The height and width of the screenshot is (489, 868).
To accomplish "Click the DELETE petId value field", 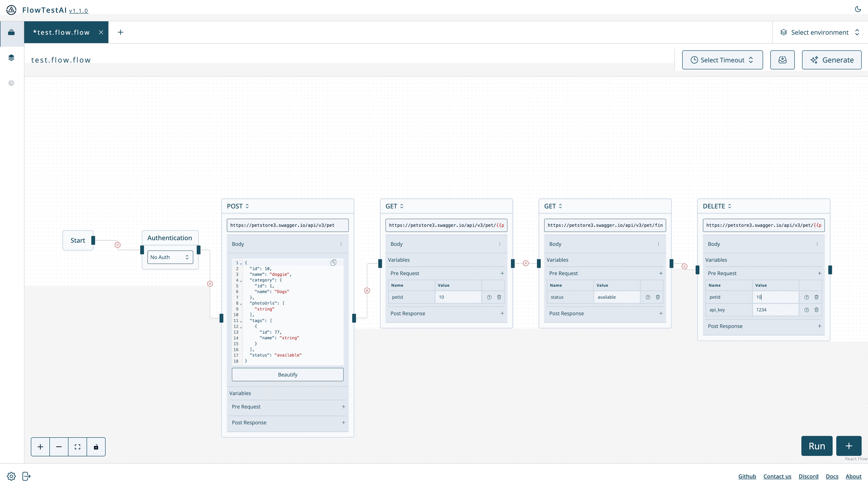I will click(775, 297).
